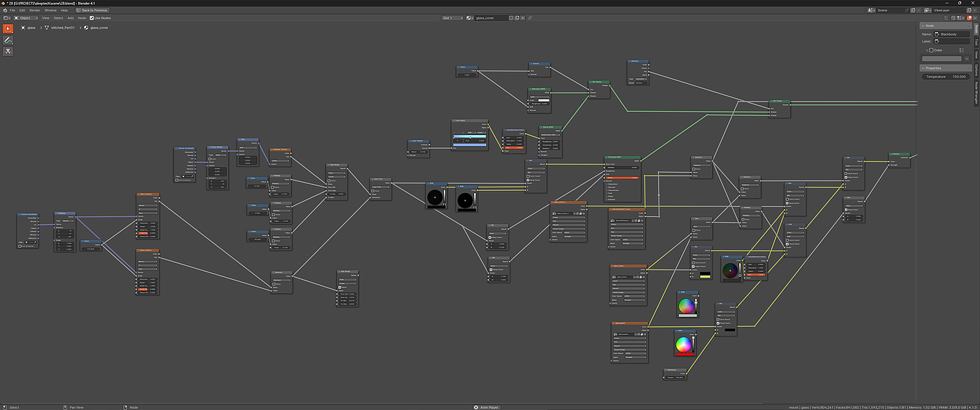Viewport: 980px width, 410px height.
Task: Open the editor type dropdown
Action: pyautogui.click(x=7, y=17)
